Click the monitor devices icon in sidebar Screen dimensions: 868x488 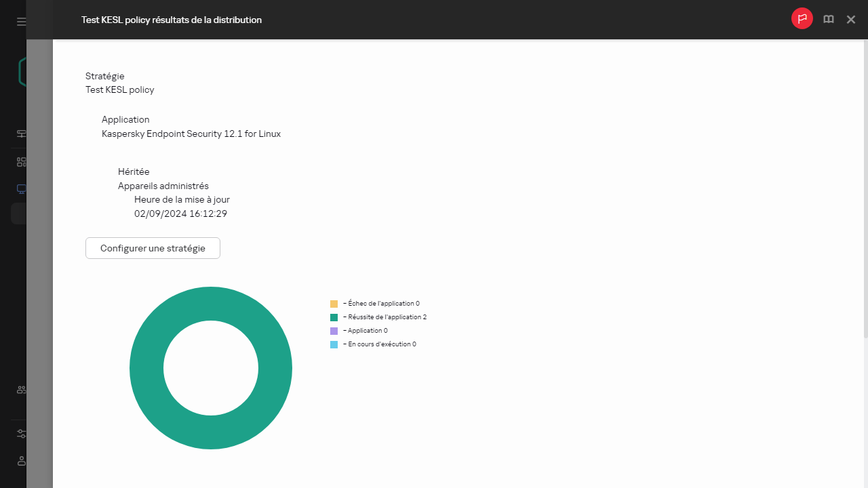coord(22,188)
